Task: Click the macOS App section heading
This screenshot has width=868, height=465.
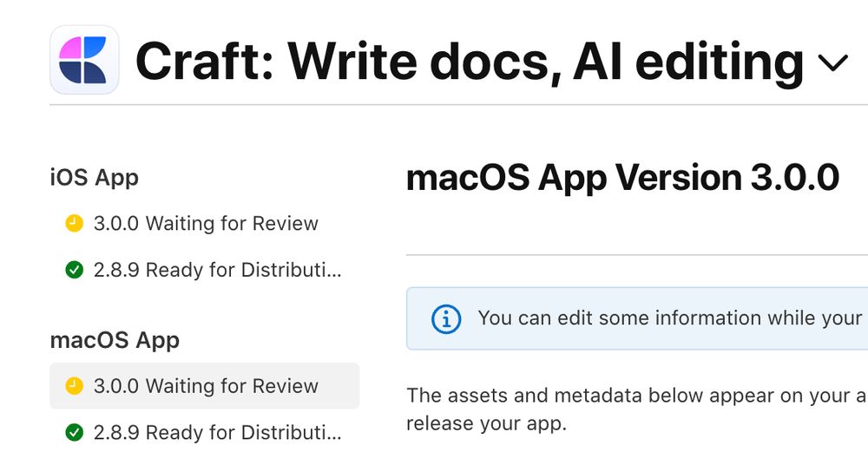Action: 115,340
